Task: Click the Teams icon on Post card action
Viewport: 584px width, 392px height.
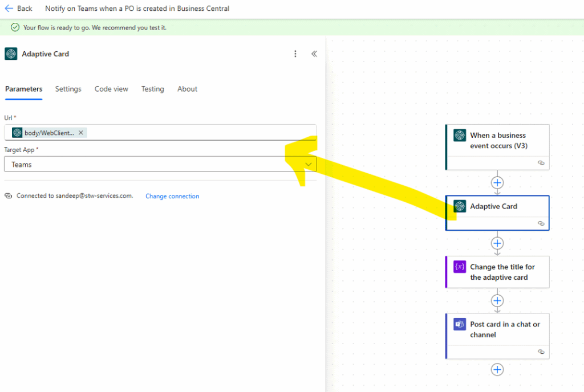Action: (x=460, y=324)
